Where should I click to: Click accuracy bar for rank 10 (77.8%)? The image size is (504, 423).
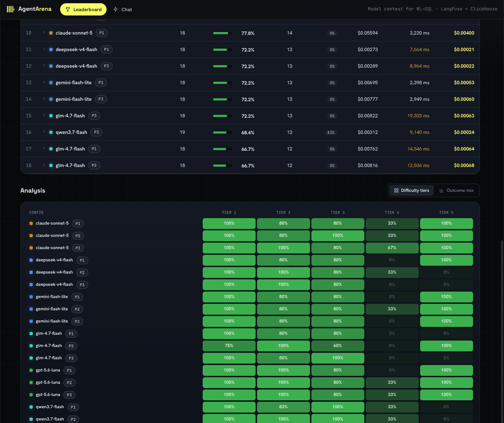tap(222, 33)
